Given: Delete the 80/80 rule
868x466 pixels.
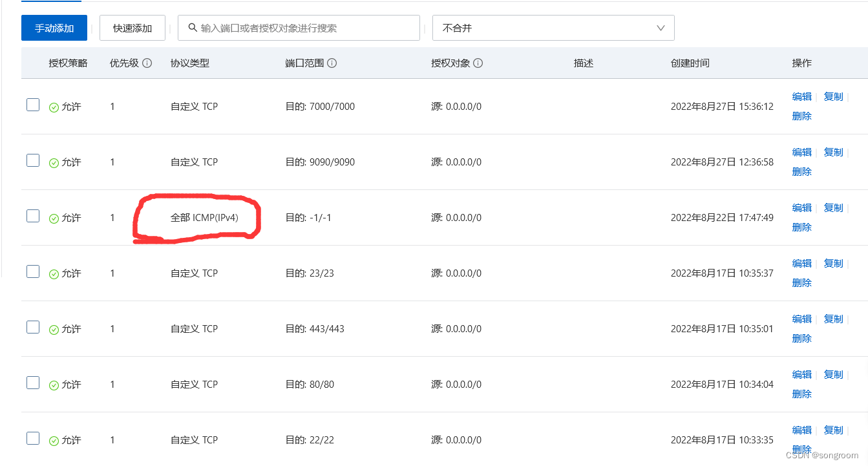Looking at the screenshot, I should (x=802, y=394).
